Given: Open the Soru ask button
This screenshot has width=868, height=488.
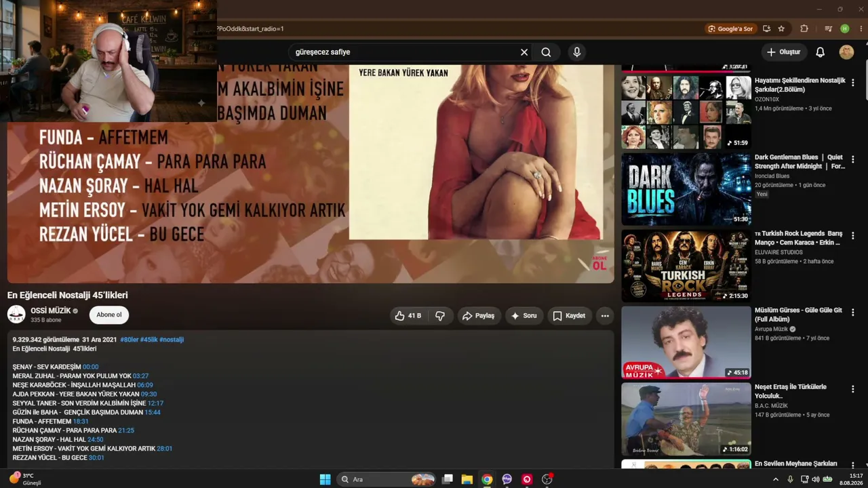Looking at the screenshot, I should click(524, 316).
